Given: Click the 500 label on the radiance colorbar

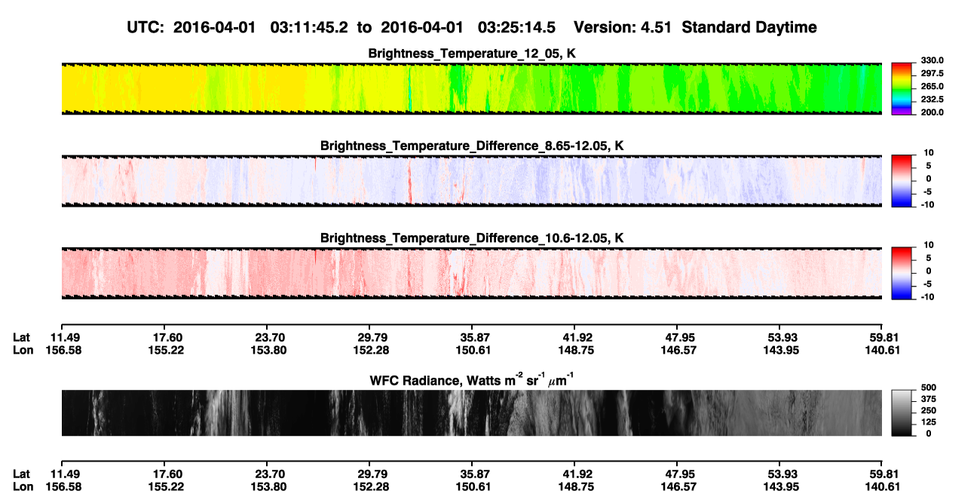Looking at the screenshot, I should click(926, 386).
